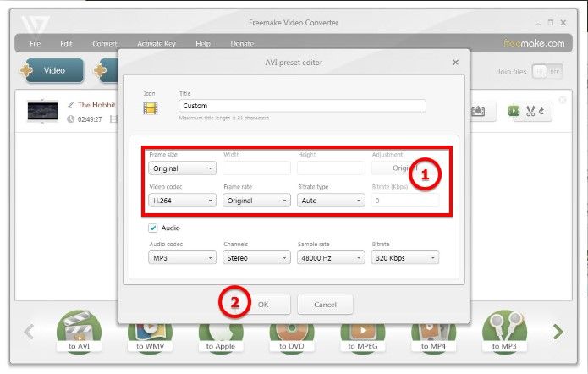Open the Video codec H.264 dropdown
588x374 pixels.
pos(181,201)
